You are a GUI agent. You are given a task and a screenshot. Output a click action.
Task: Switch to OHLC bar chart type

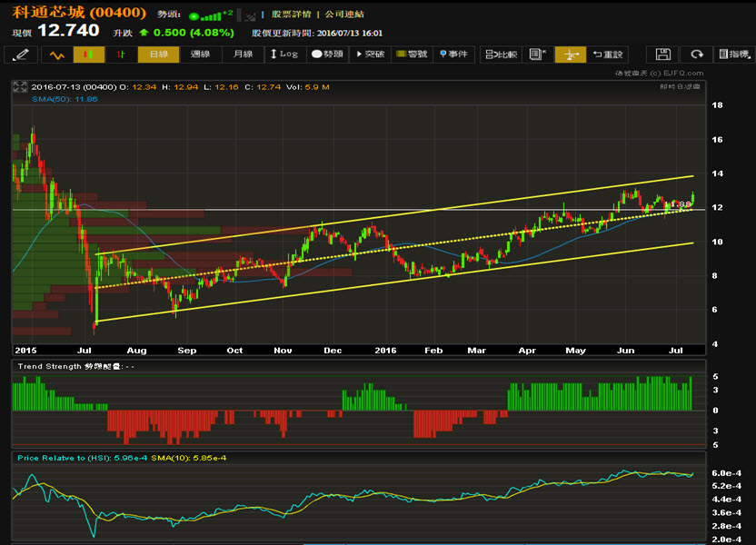(x=121, y=54)
